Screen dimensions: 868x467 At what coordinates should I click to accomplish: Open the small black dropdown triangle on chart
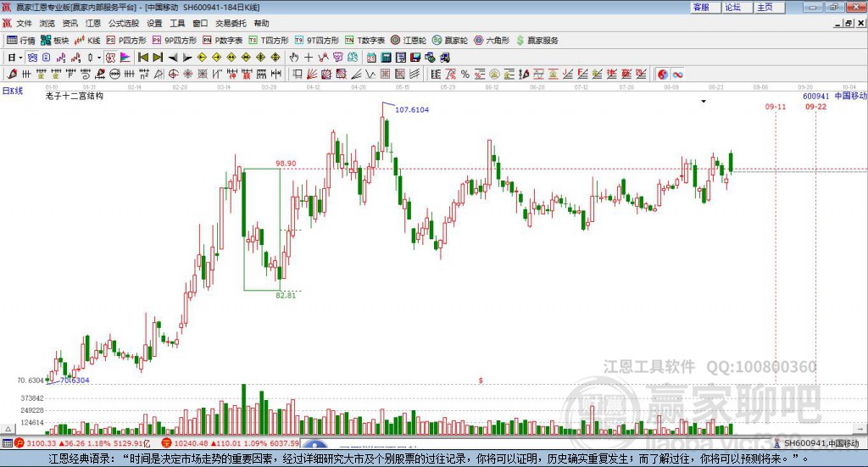point(704,101)
